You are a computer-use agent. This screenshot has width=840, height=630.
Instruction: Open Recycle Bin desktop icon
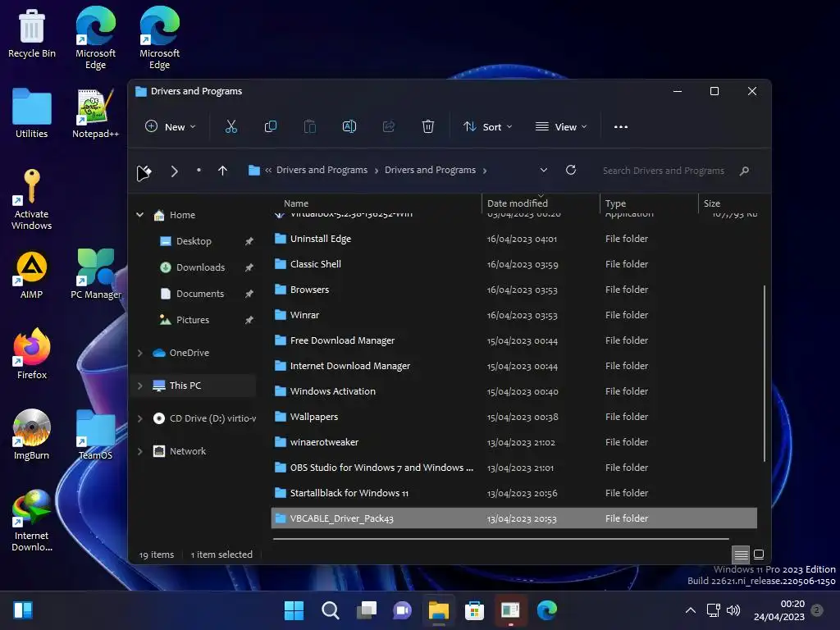[32, 34]
